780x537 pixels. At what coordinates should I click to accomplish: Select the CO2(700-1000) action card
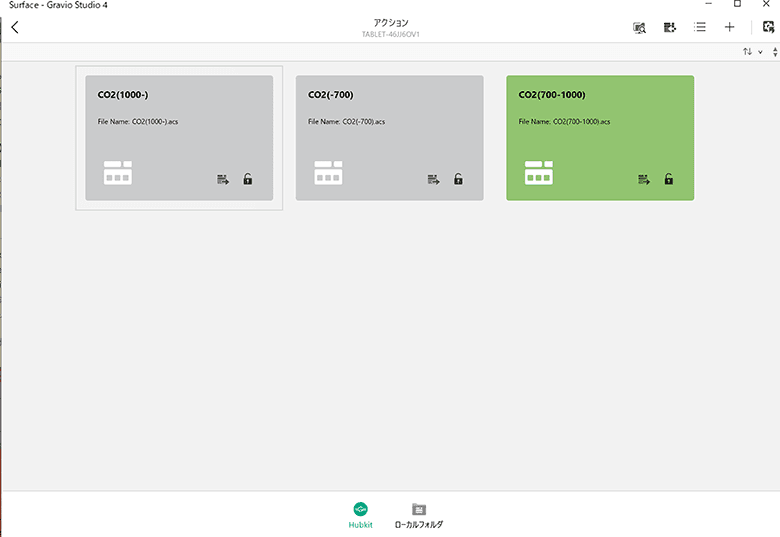600,138
